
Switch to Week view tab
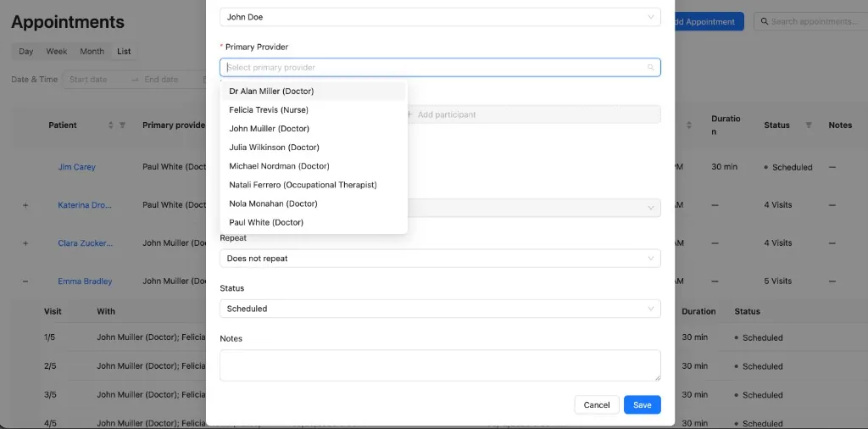coord(57,52)
